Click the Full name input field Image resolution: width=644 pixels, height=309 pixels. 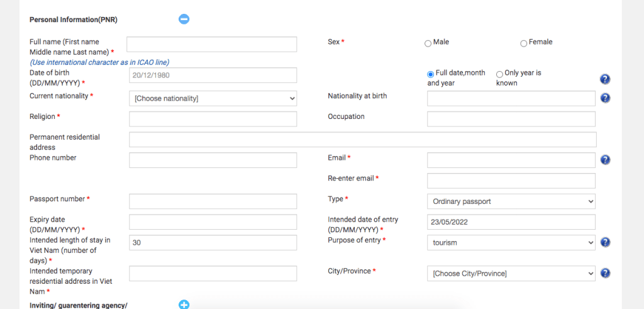[x=211, y=44]
